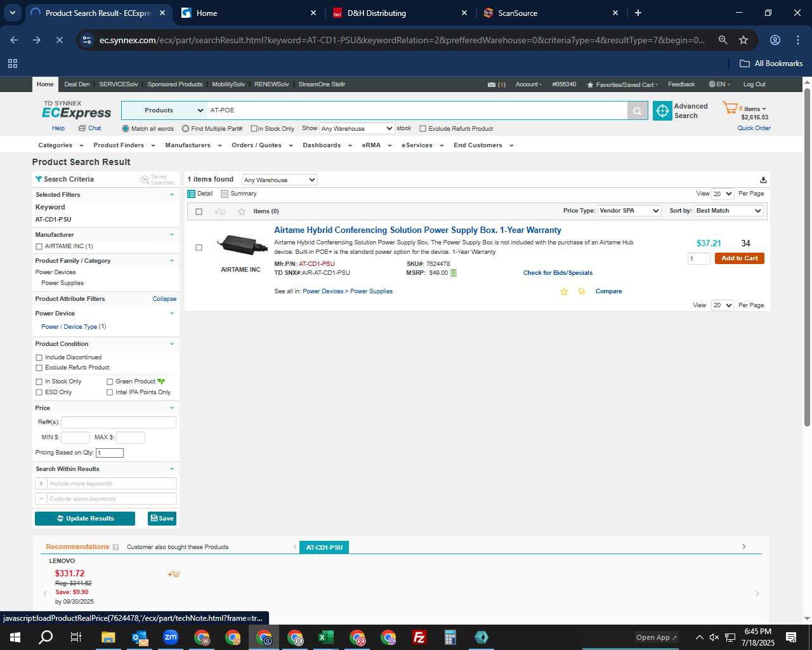This screenshot has width=812, height=650.
Task: Select Find Multiple Part# radio
Action: pyautogui.click(x=185, y=129)
